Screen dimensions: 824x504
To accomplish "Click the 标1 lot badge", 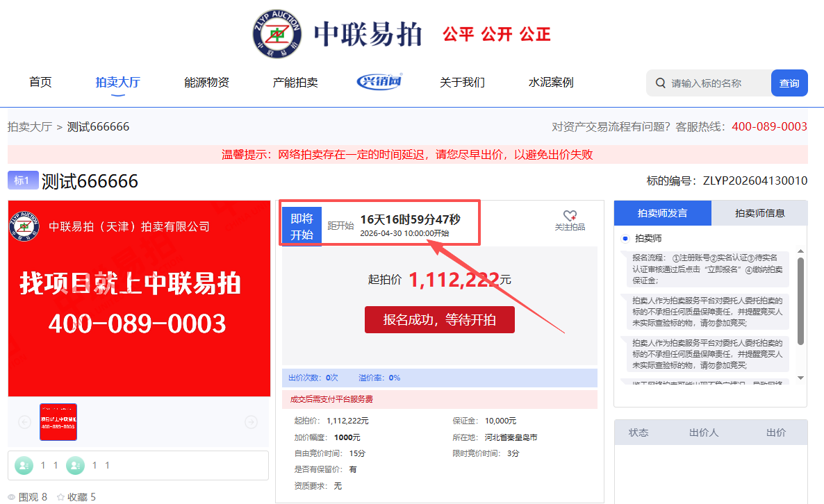I will point(23,180).
